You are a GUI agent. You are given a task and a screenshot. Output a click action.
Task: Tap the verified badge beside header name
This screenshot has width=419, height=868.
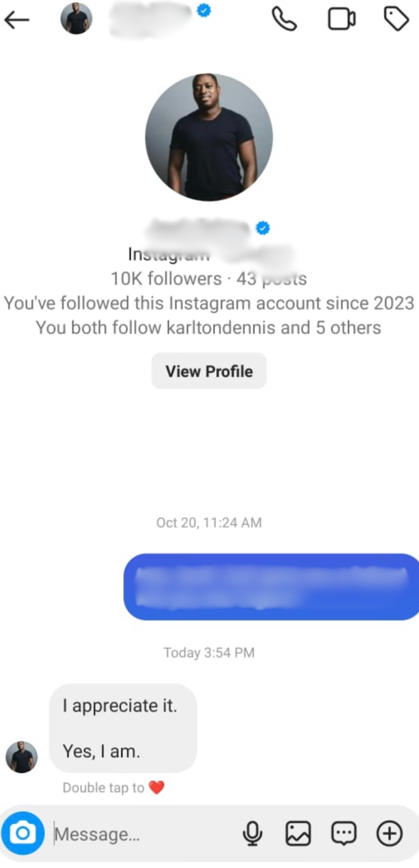click(x=204, y=10)
